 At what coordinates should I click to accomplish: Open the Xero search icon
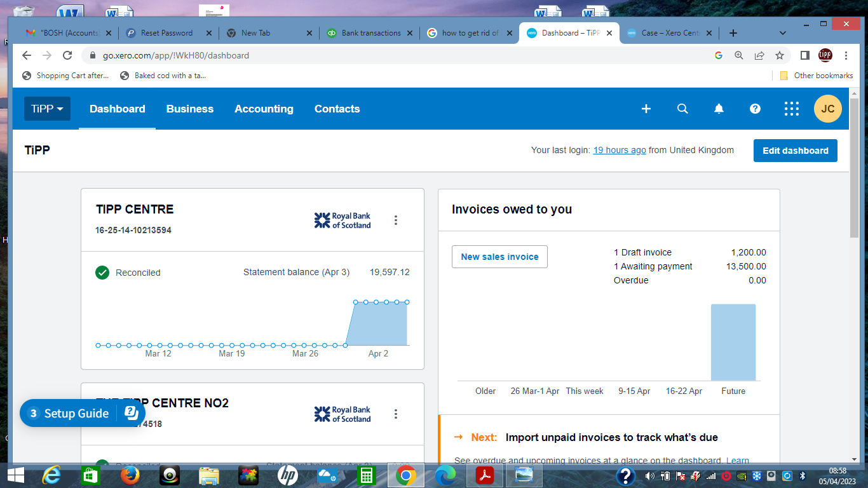point(682,109)
